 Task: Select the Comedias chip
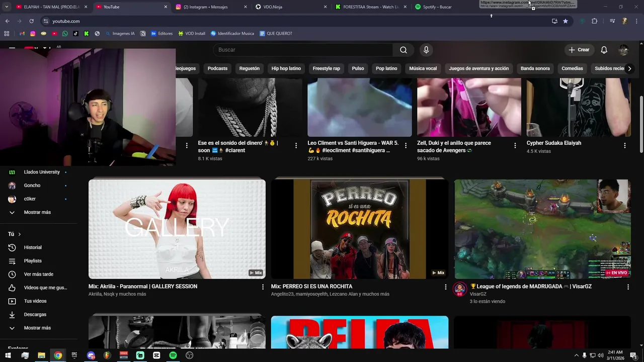click(x=572, y=68)
